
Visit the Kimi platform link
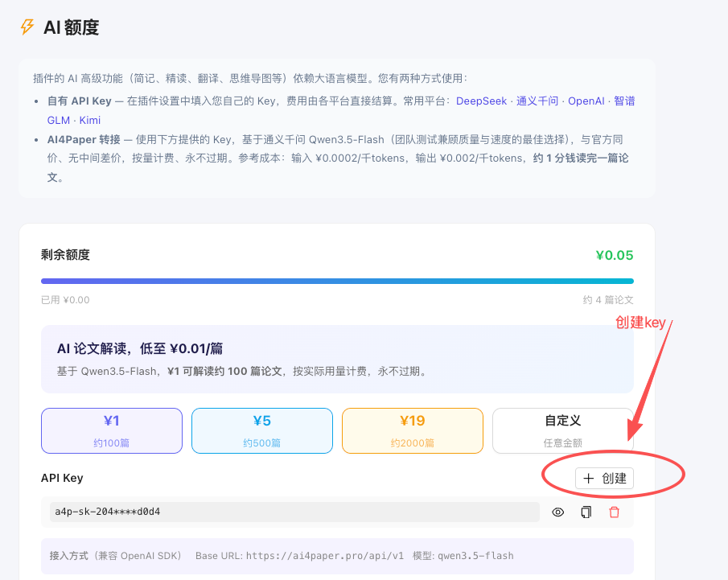[89, 121]
